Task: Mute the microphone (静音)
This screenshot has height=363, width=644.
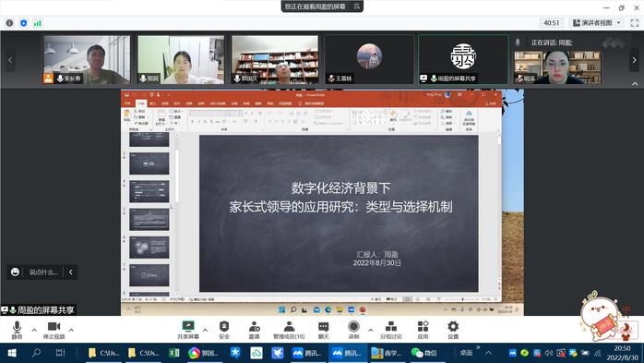Action: [x=17, y=330]
